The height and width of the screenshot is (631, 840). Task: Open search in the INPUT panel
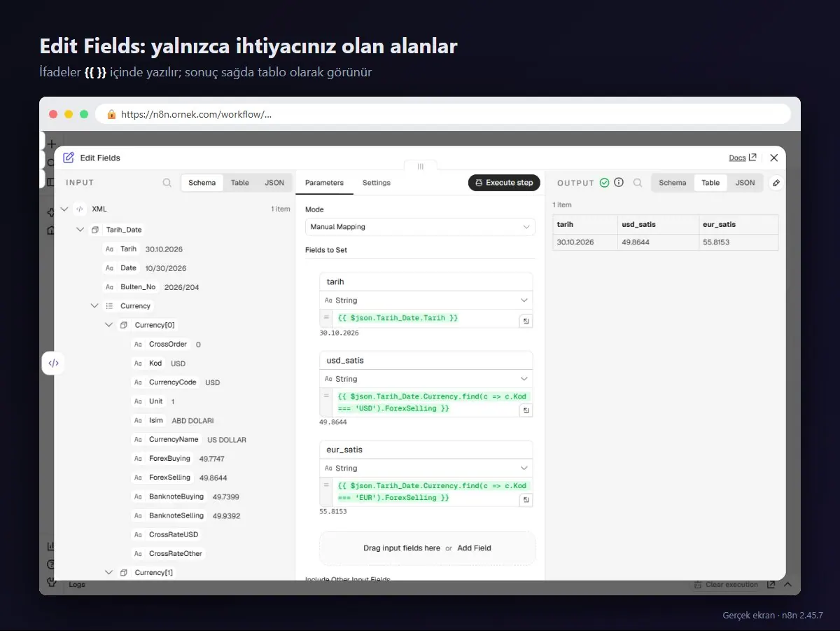167,183
